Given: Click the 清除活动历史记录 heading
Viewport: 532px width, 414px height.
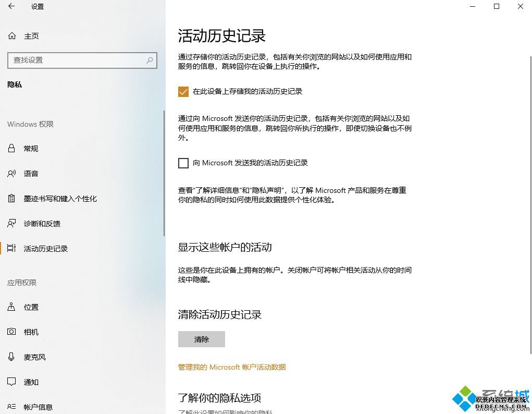Looking at the screenshot, I should point(220,314).
